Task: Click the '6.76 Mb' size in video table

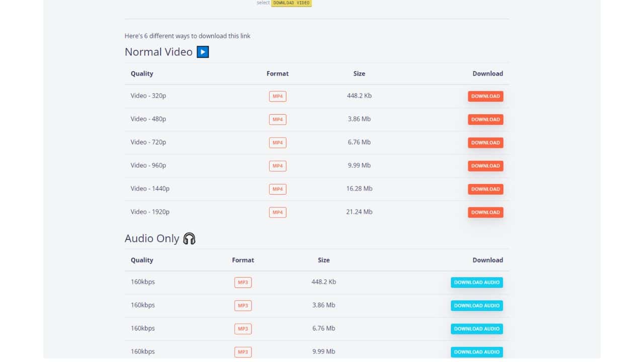Action: click(359, 142)
